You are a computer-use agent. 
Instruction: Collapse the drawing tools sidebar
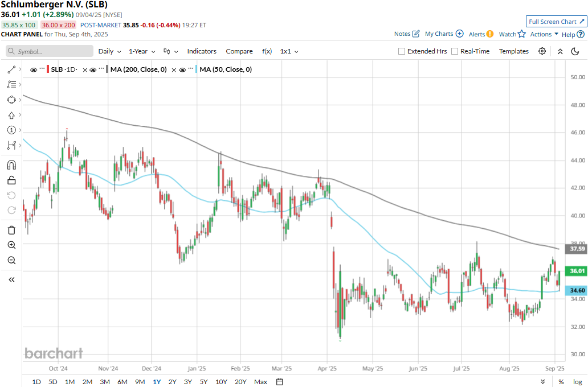coord(11,279)
